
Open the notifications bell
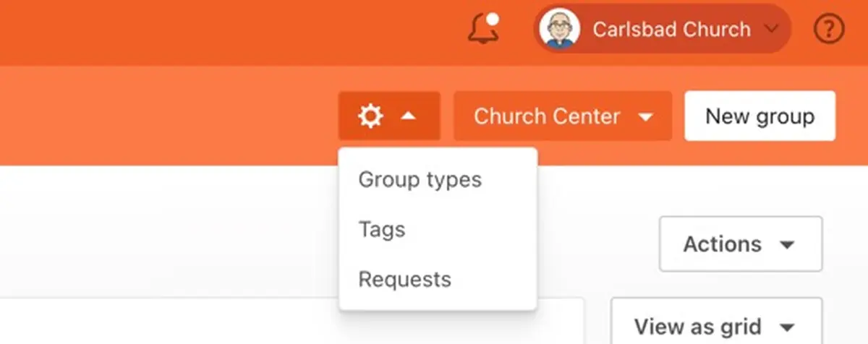[483, 29]
